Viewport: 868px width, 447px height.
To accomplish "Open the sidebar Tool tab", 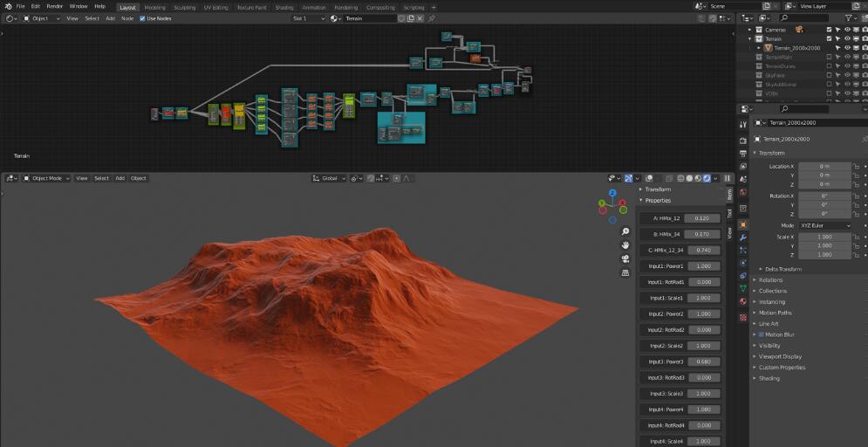I will pyautogui.click(x=729, y=213).
